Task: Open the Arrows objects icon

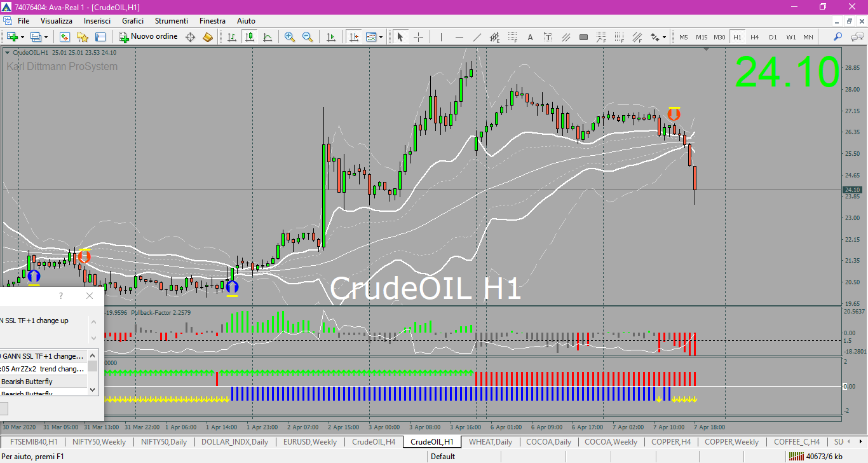Action: [655, 37]
